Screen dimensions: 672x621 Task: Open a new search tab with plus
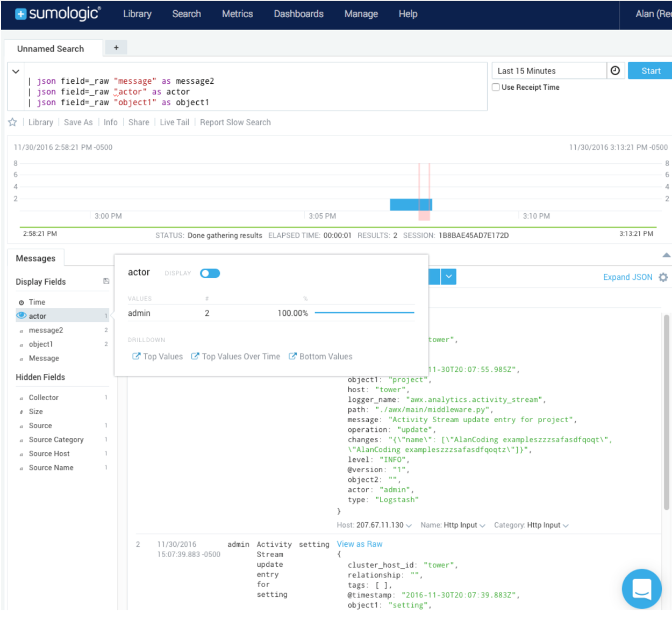(116, 48)
